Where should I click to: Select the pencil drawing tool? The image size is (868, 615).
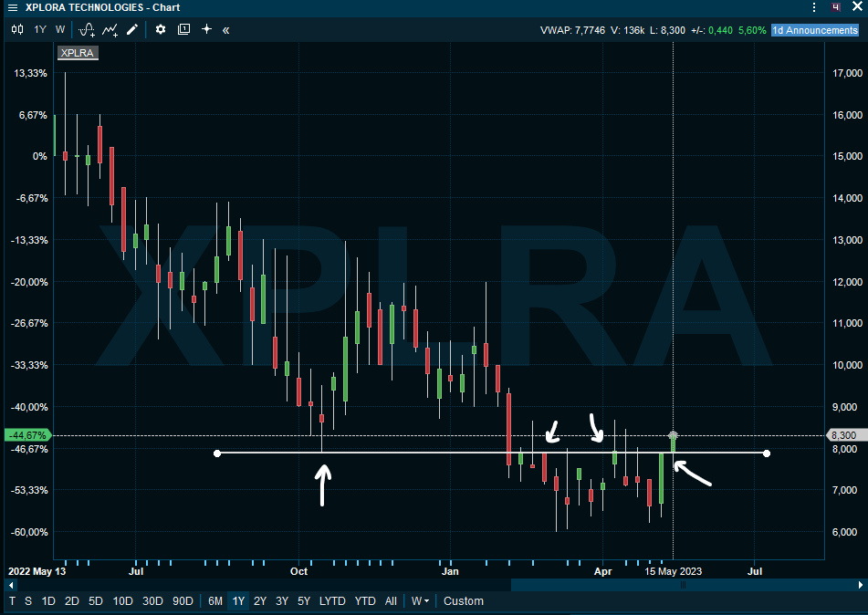pos(131,29)
